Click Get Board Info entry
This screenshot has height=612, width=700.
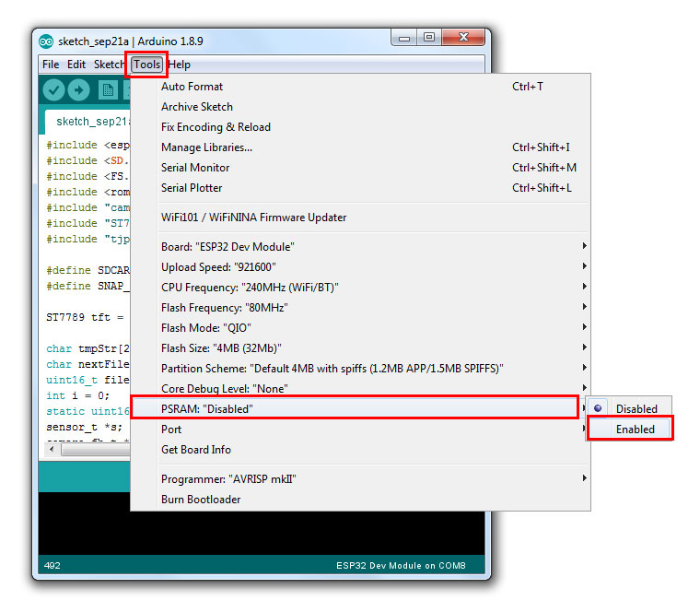tap(360, 450)
